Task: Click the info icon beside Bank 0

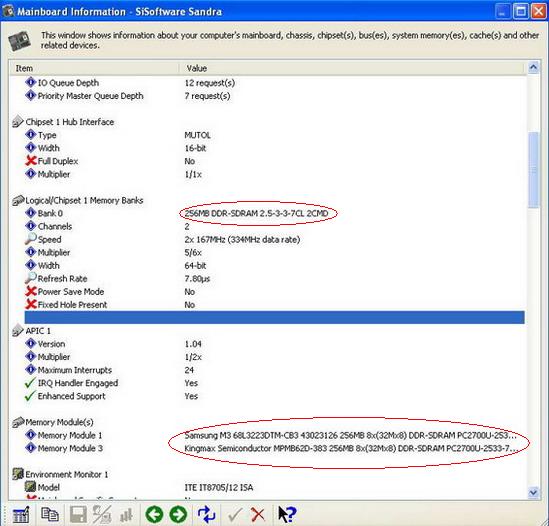Action: coord(31,213)
